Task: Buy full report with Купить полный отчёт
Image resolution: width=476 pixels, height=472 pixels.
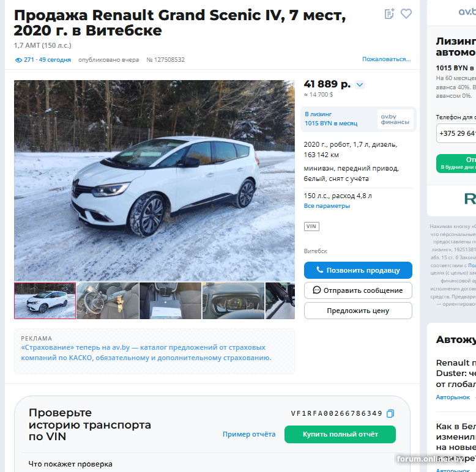Action: [x=340, y=434]
